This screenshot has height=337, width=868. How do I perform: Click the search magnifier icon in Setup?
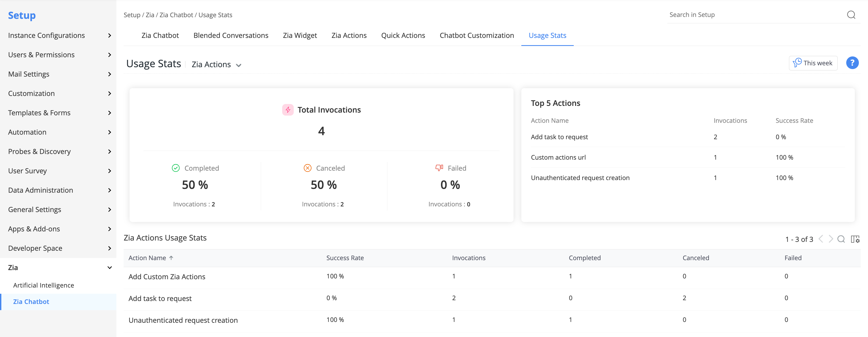(851, 15)
